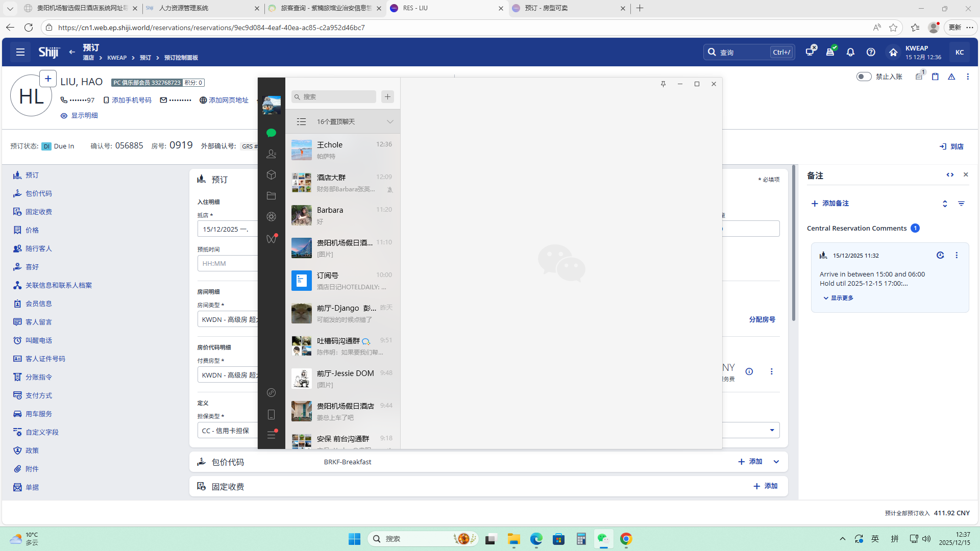
Task: Click the 添加备注 button
Action: coord(830,203)
